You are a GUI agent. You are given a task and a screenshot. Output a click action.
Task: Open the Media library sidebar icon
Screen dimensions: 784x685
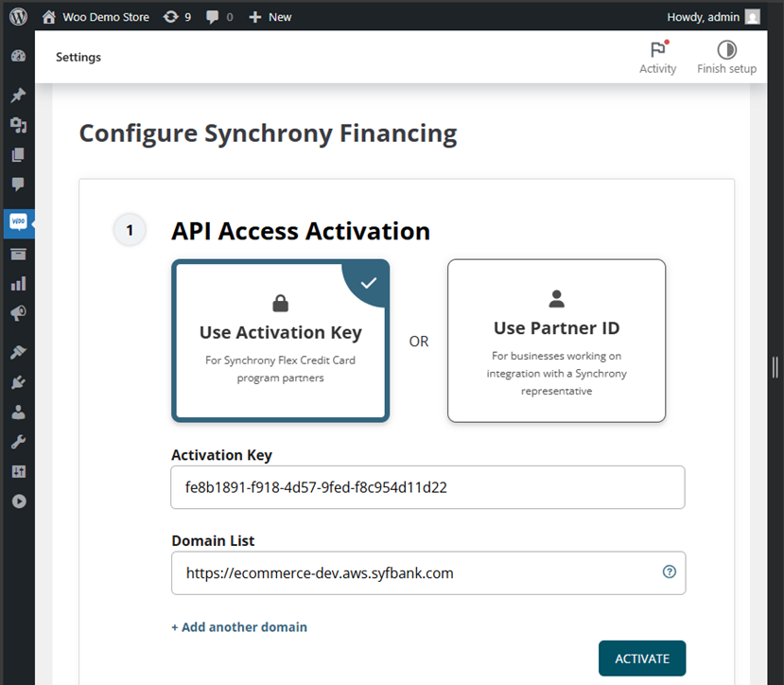click(18, 125)
